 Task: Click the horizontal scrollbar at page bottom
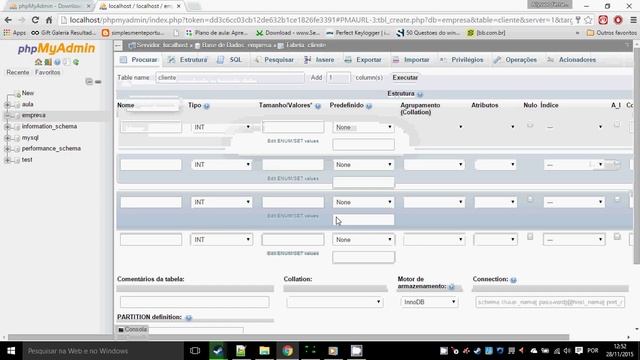289,337
